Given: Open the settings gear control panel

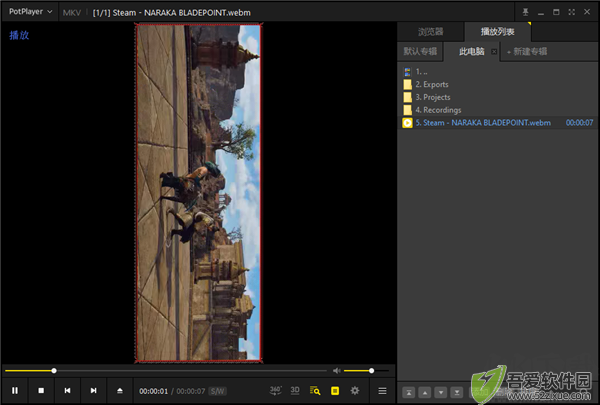Looking at the screenshot, I should pyautogui.click(x=355, y=390).
